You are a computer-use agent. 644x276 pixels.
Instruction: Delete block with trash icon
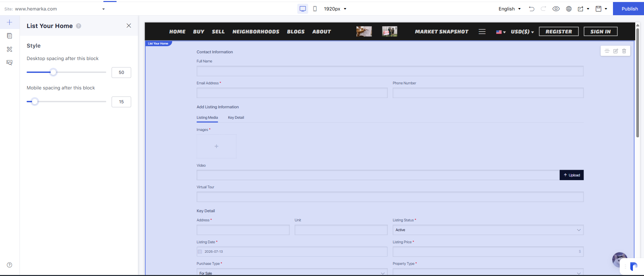[x=624, y=51]
